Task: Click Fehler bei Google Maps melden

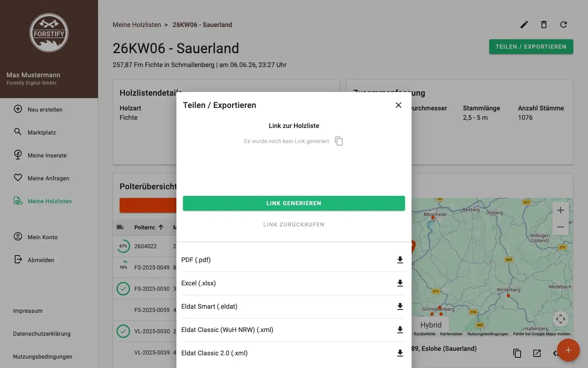Action: (x=542, y=334)
